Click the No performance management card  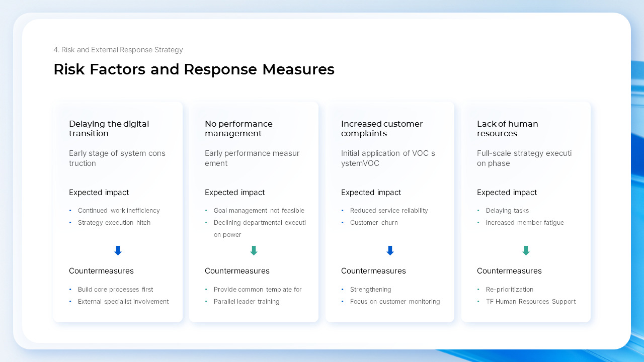coord(254,211)
